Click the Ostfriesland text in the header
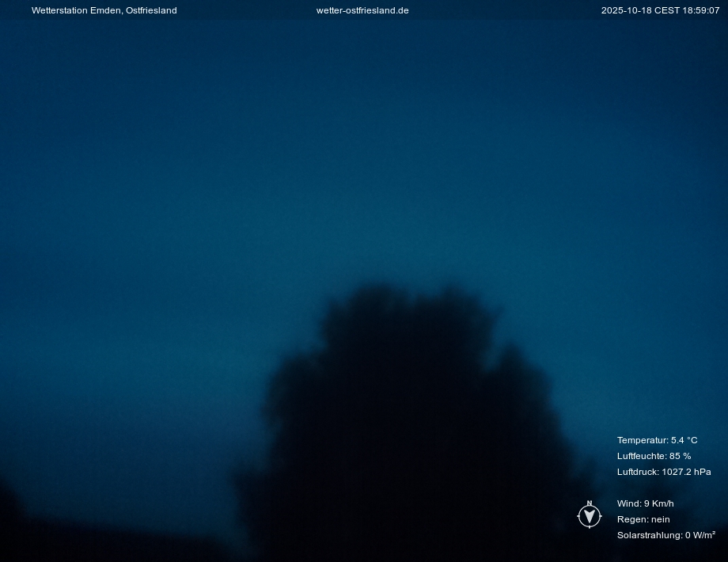 [x=151, y=10]
